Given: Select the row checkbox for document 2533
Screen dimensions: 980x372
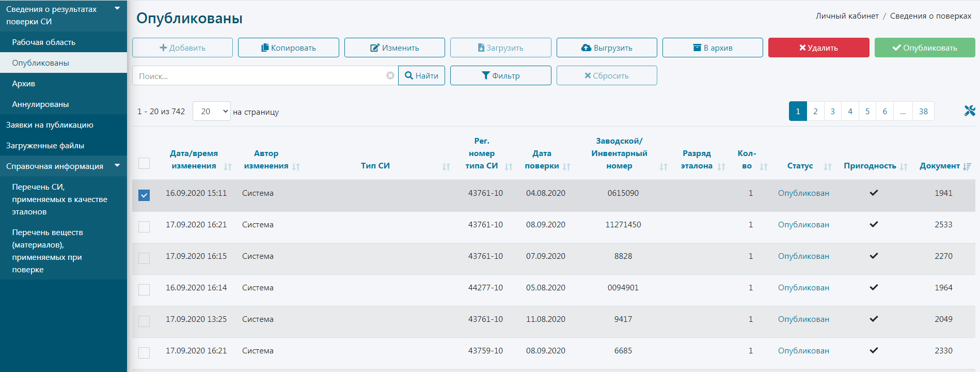Looking at the screenshot, I should point(144,227).
